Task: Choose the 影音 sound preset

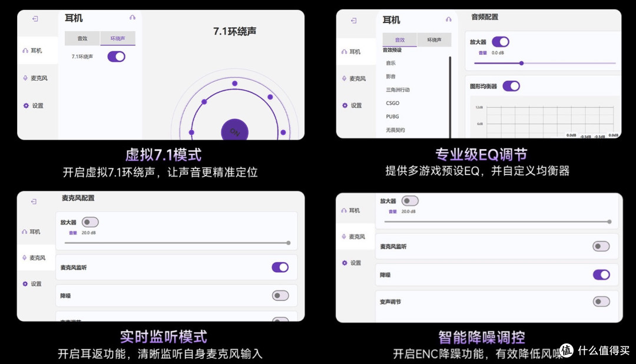Action: tap(391, 77)
